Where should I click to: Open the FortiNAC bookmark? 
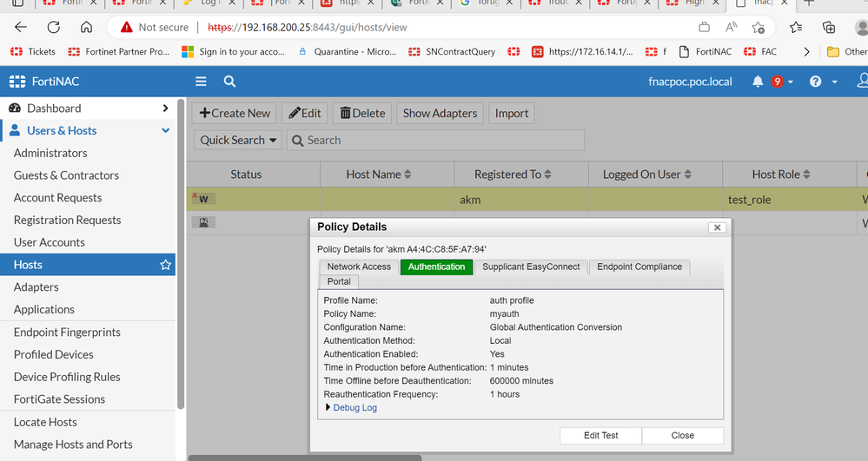[706, 51]
